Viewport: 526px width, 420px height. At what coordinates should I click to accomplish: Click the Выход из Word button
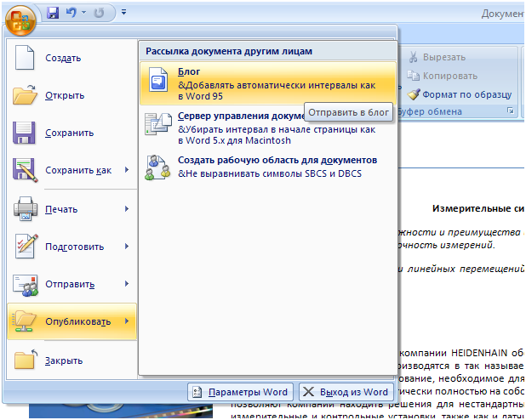point(346,392)
